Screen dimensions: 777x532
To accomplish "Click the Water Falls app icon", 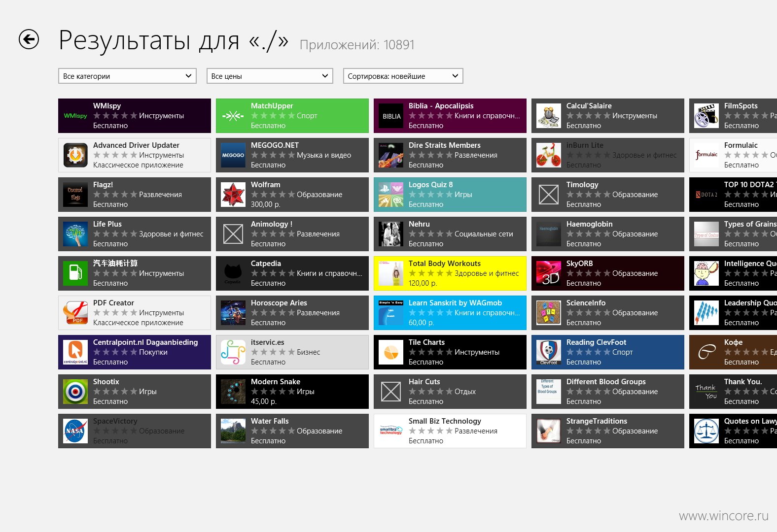I will (233, 431).
